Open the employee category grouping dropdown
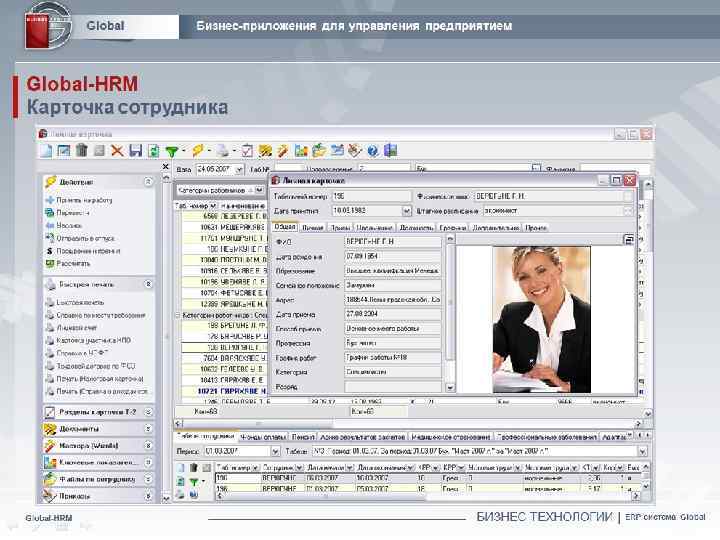 259,190
